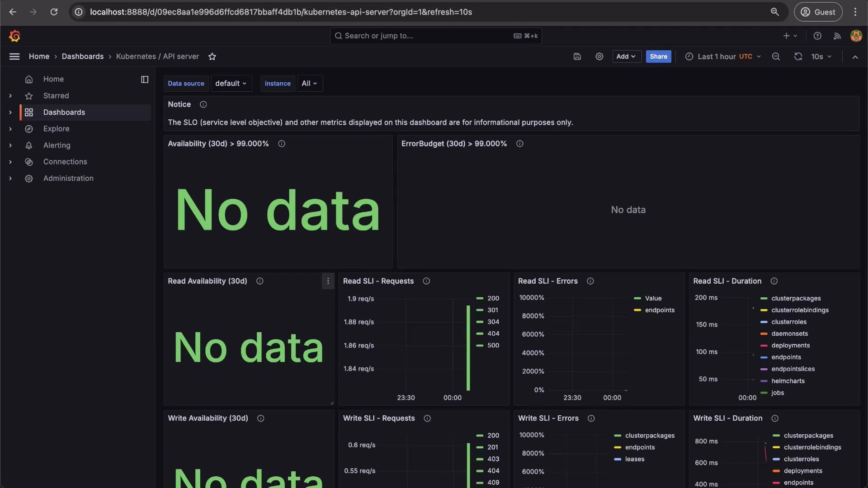868x488 pixels.
Task: Open browser three-dot menu
Action: (x=855, y=12)
